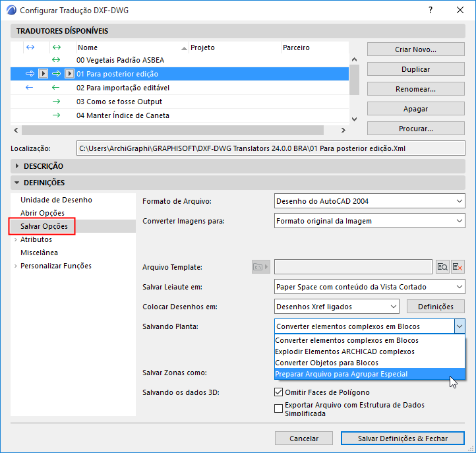Open Converter Imagens para dropdown
The image size is (476, 453).
click(x=369, y=221)
